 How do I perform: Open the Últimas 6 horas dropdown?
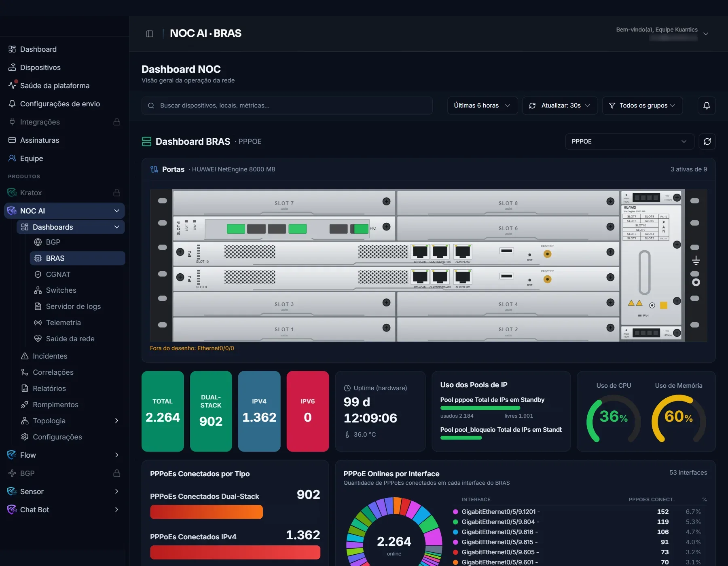pos(482,106)
